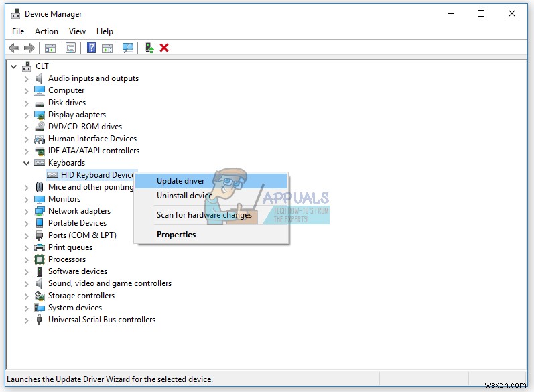Click the Display adapters icon
This screenshot has width=534, height=392.
point(40,115)
